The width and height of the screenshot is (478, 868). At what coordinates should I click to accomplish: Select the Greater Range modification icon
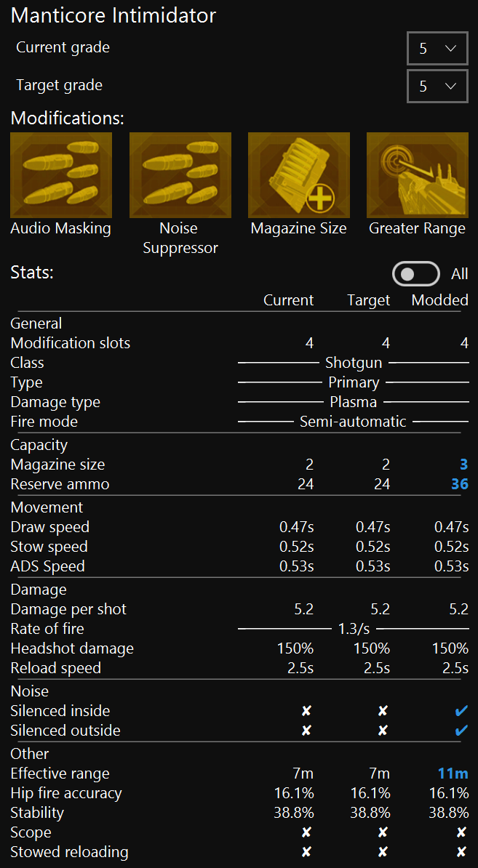tap(417, 174)
